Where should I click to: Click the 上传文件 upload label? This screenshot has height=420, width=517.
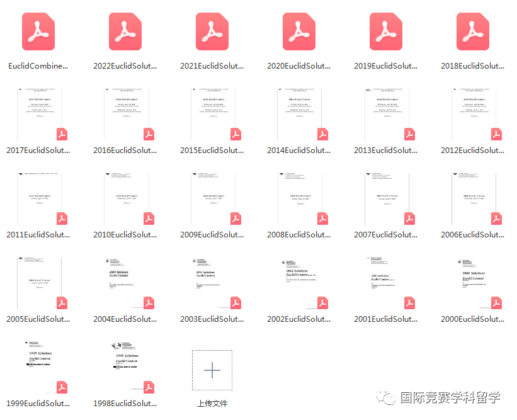click(212, 403)
